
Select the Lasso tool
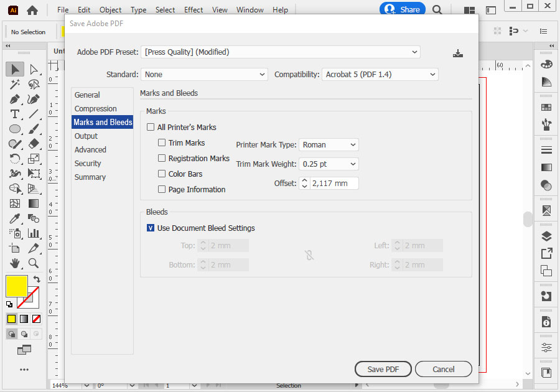click(34, 84)
